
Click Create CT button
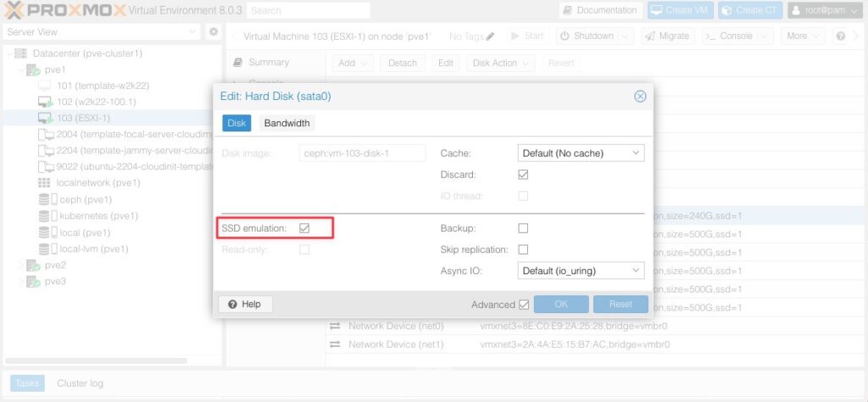pyautogui.click(x=750, y=10)
